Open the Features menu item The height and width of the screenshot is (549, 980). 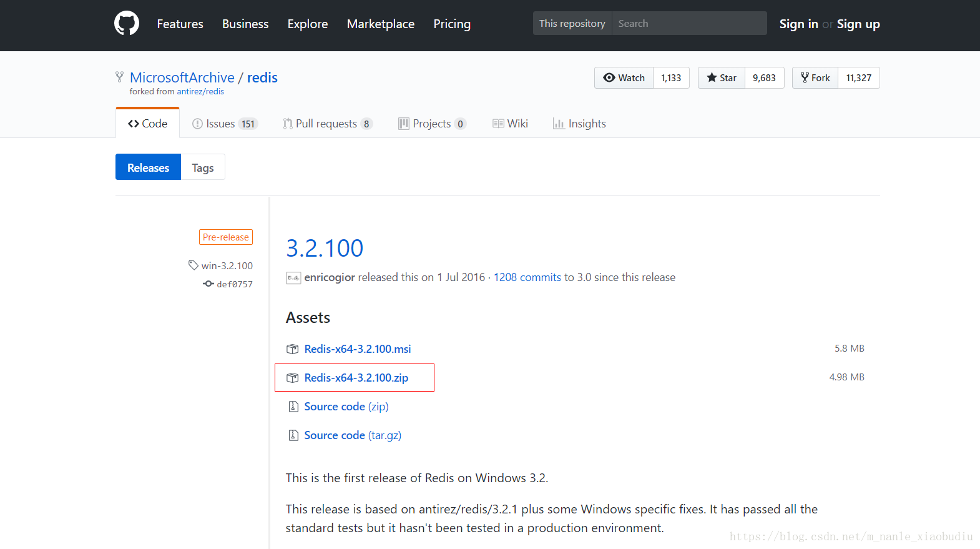tap(180, 24)
